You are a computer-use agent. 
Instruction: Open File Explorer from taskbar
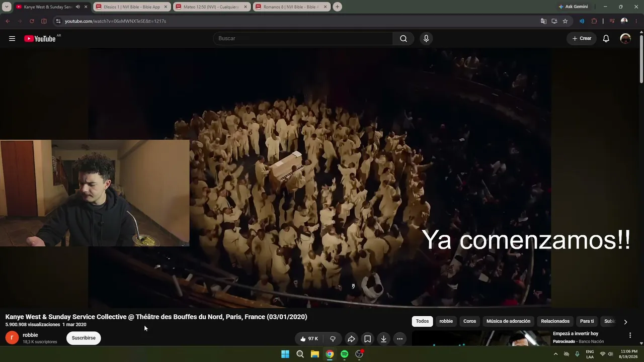point(315,354)
